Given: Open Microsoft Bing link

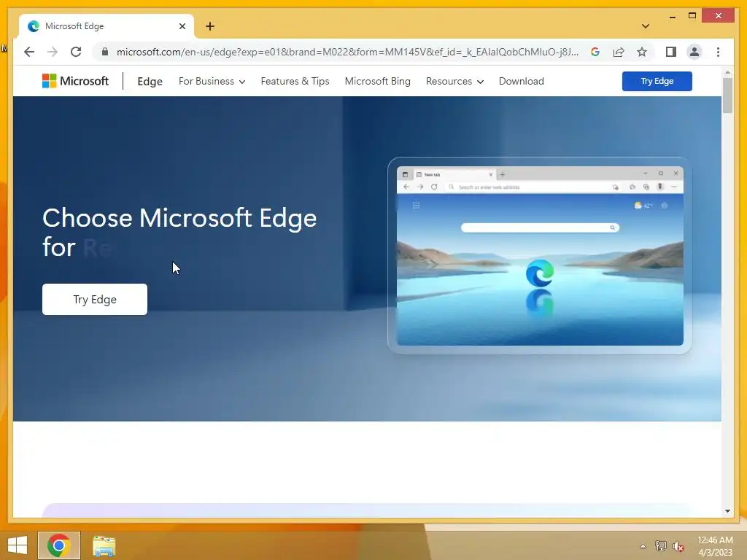Looking at the screenshot, I should (377, 82).
